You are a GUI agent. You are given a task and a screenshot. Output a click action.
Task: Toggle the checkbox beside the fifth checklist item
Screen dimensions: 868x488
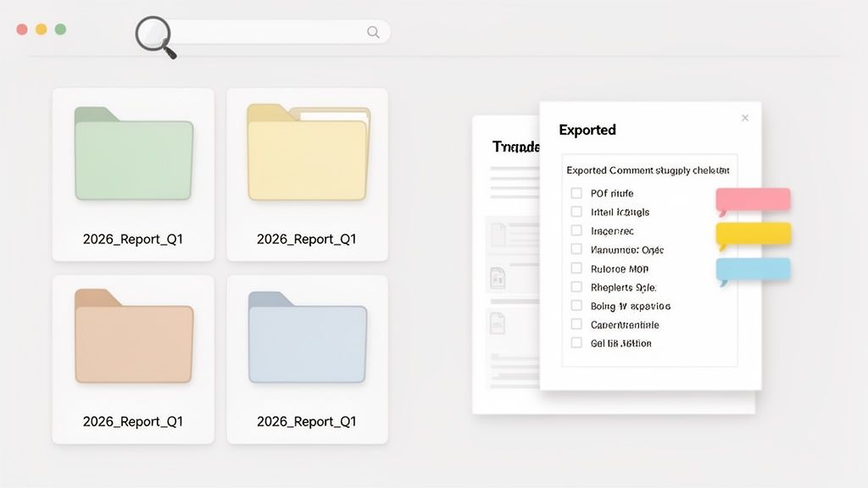tap(577, 269)
